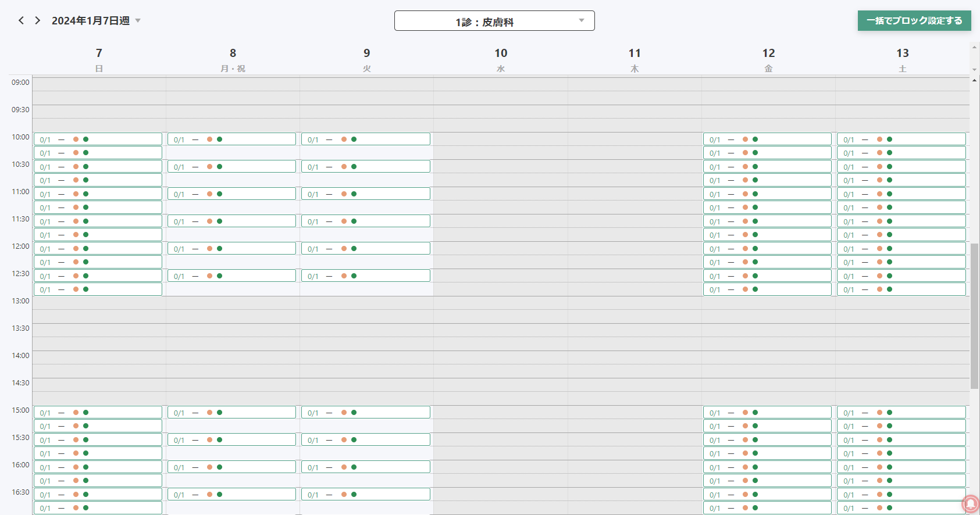The image size is (980, 515).
Task: Click the 一括でブロック設定する button
Action: coord(914,20)
